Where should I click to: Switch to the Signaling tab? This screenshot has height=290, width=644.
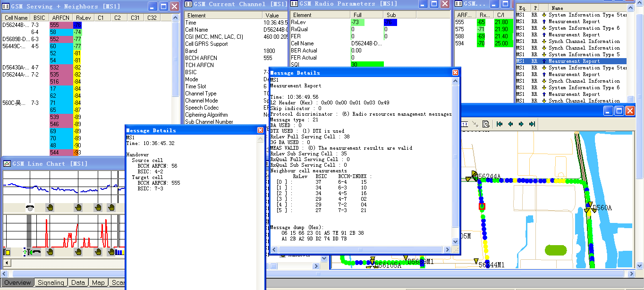tap(51, 282)
